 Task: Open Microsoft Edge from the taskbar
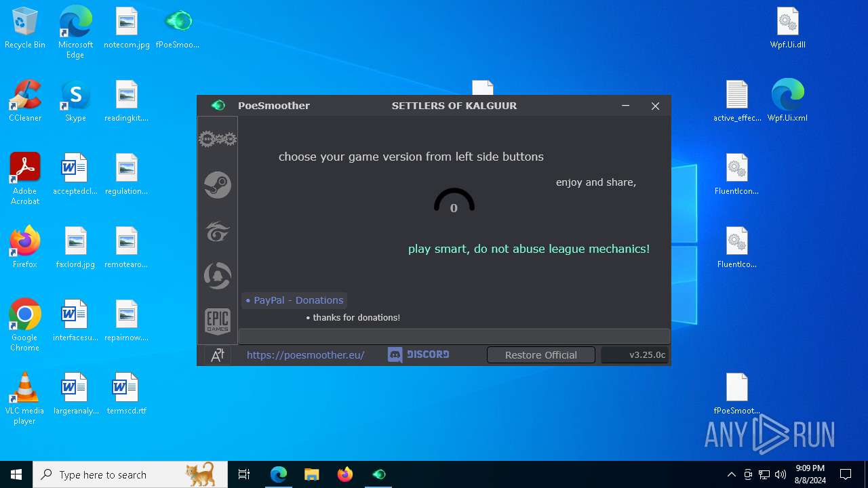279,474
